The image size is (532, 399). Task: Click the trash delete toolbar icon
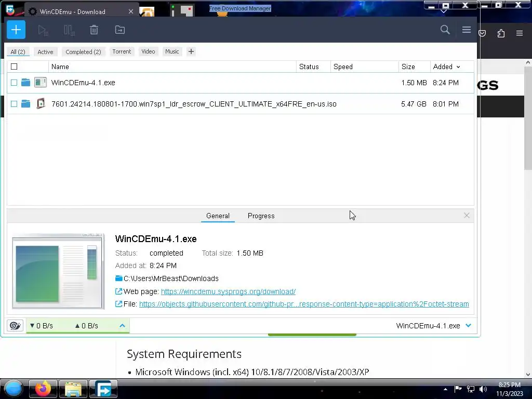[x=94, y=30]
